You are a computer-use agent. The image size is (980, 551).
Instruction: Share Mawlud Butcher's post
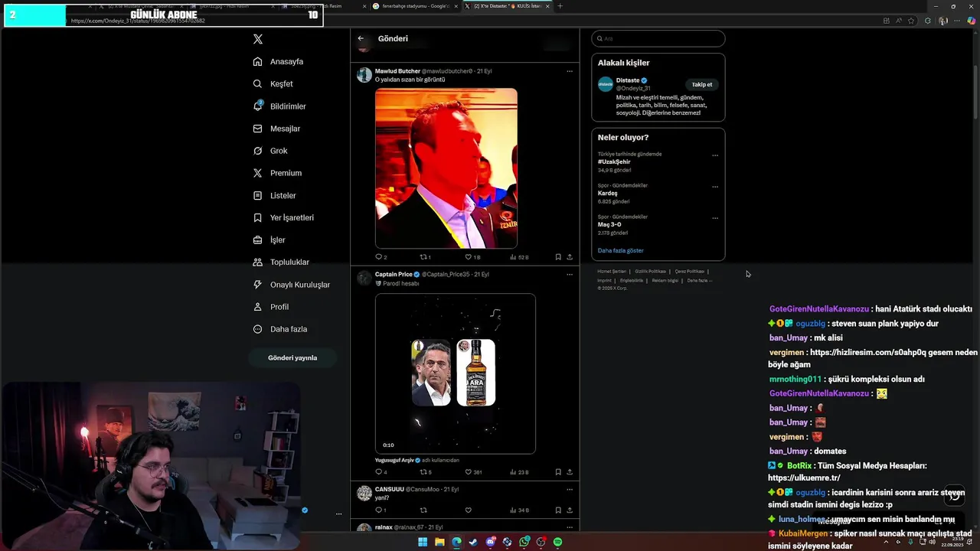click(570, 257)
